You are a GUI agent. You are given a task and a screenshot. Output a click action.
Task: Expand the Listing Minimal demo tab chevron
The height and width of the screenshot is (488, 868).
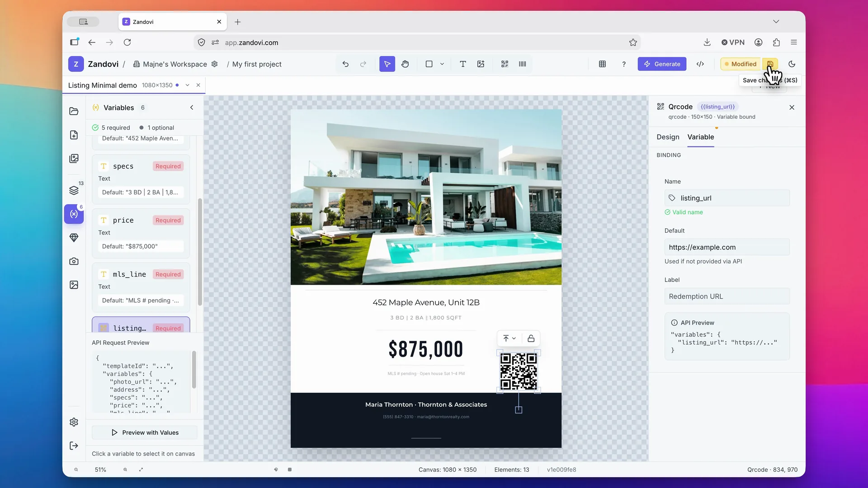tap(187, 85)
